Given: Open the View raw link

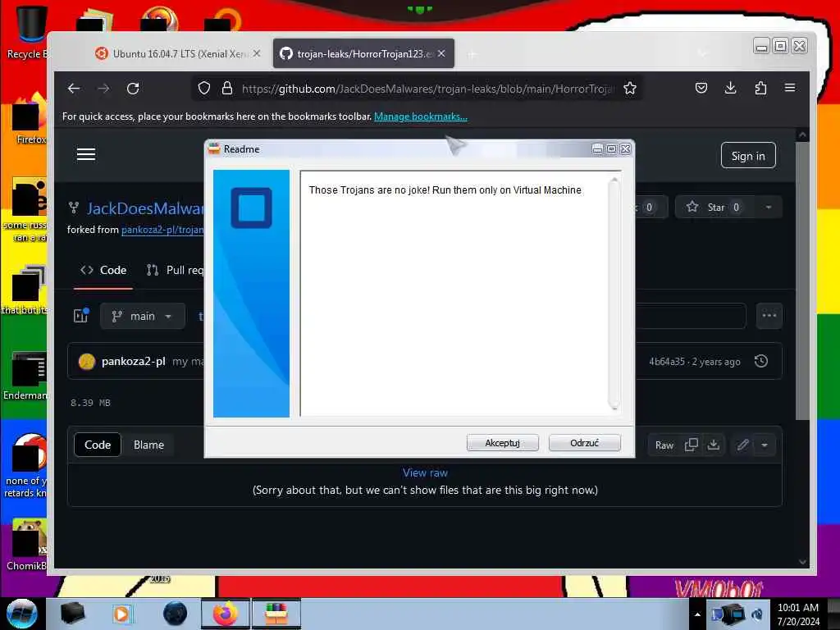Looking at the screenshot, I should 425,473.
